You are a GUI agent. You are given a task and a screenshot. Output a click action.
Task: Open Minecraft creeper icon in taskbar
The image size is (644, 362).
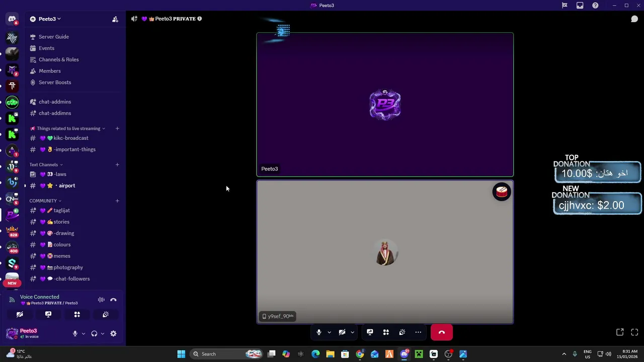tap(419, 354)
